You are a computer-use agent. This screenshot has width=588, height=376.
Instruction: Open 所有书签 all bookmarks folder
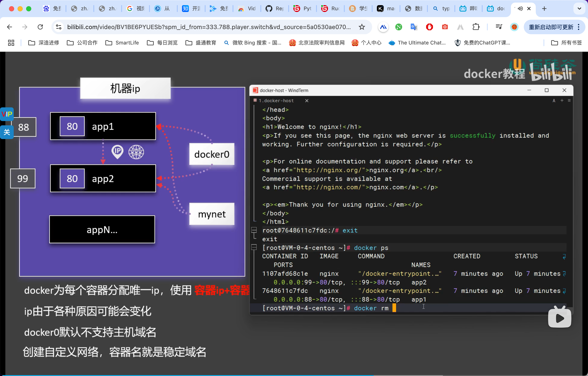click(567, 43)
